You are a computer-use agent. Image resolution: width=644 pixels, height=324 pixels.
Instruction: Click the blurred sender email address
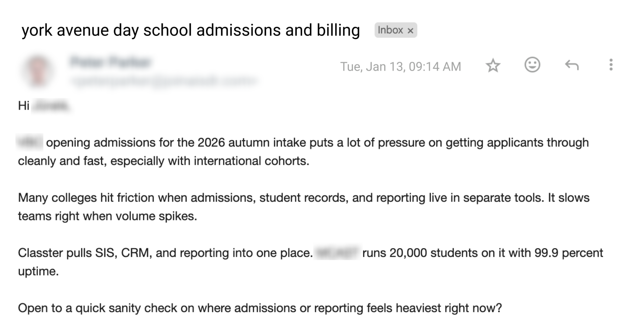pyautogui.click(x=164, y=81)
